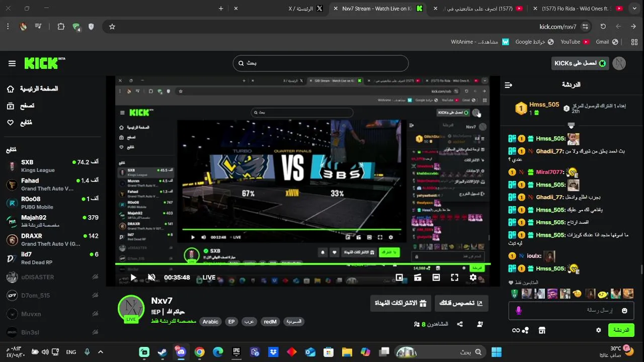Open Majah92 channel in sidebar

pyautogui.click(x=52, y=221)
